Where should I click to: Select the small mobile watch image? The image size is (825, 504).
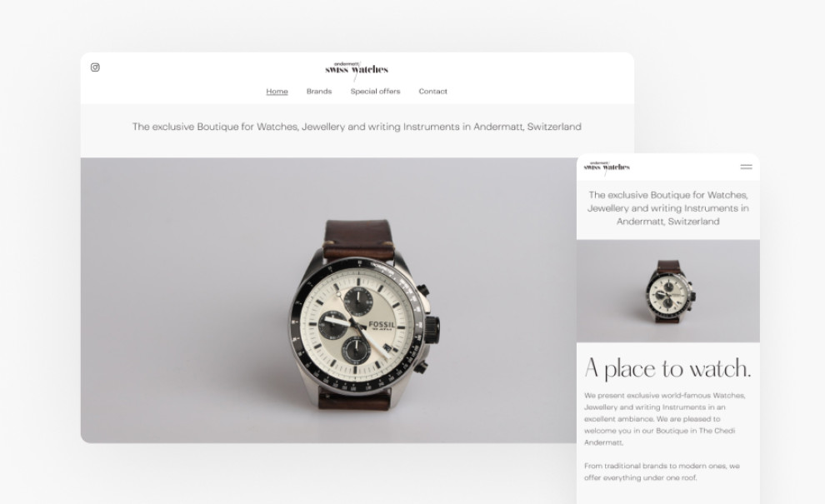click(668, 291)
